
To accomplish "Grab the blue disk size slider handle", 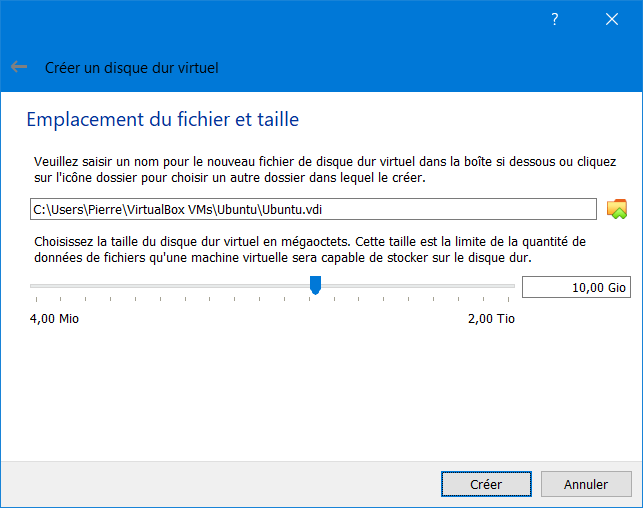I will tap(315, 285).
